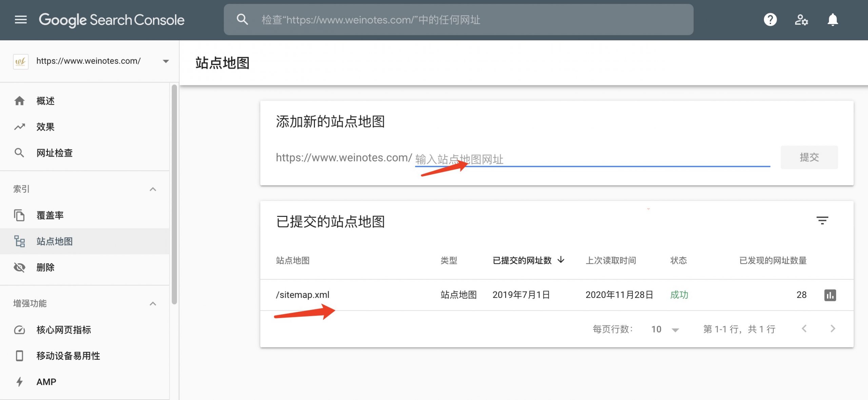Focus the 输入站点地图网址 input field
Screen dimensions: 868x400
[592, 159]
